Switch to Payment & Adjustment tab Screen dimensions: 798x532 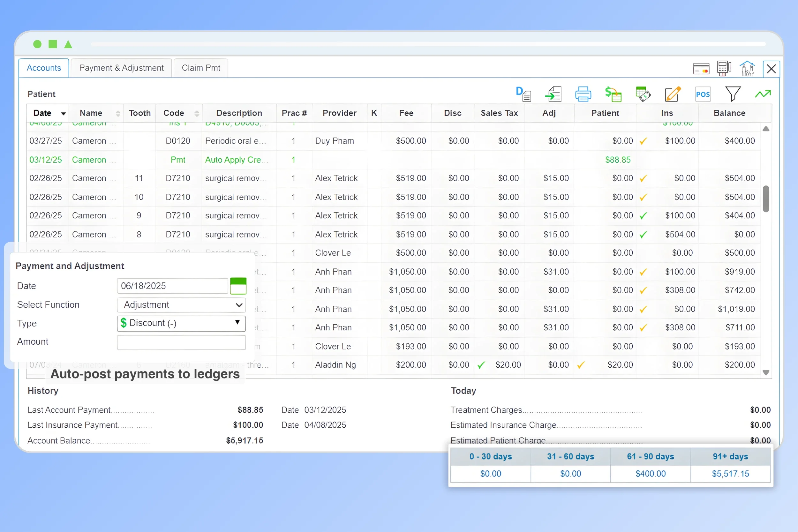coord(121,68)
